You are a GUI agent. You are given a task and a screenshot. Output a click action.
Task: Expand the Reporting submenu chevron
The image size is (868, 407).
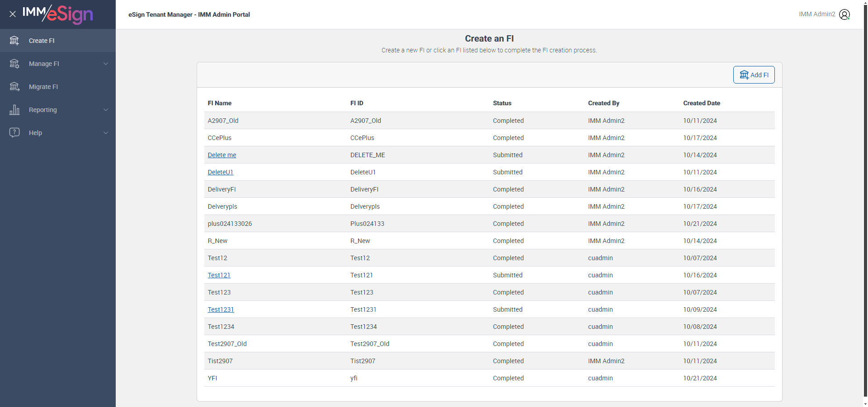click(x=106, y=110)
